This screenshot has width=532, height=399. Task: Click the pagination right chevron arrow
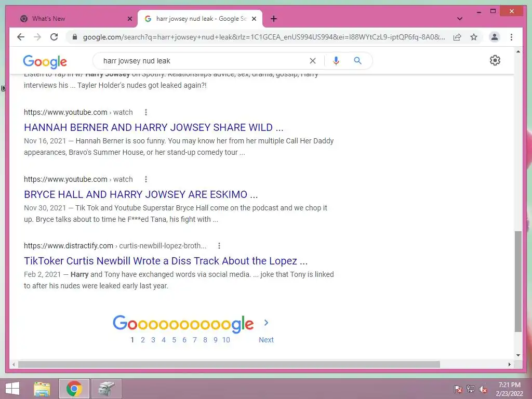[x=266, y=323]
